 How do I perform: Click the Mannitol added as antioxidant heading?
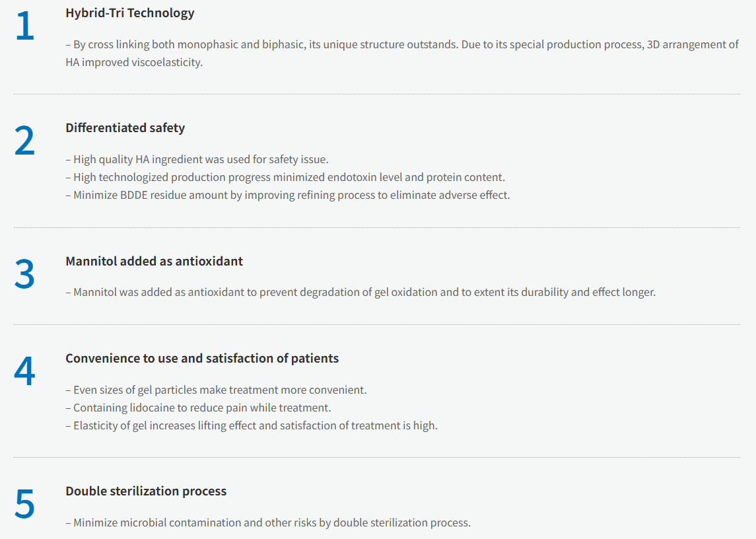(155, 261)
